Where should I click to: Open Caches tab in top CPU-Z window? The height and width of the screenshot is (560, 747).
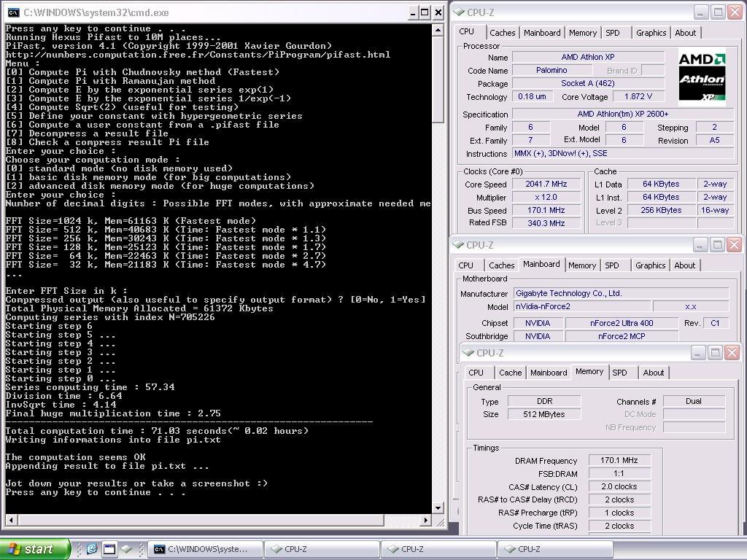tap(502, 33)
